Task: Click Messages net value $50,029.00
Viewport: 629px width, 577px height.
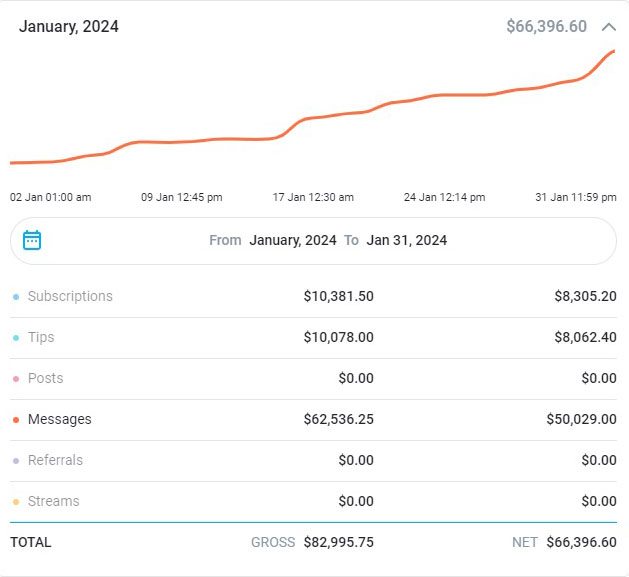Action: point(581,419)
